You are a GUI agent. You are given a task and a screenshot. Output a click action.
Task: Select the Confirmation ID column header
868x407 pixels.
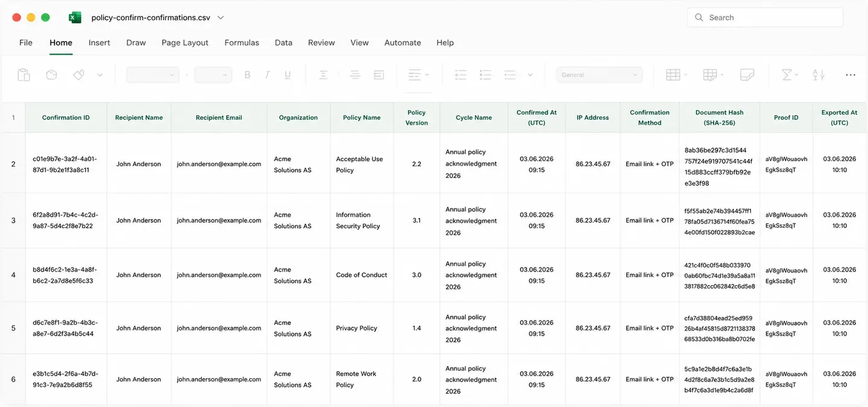(x=66, y=117)
